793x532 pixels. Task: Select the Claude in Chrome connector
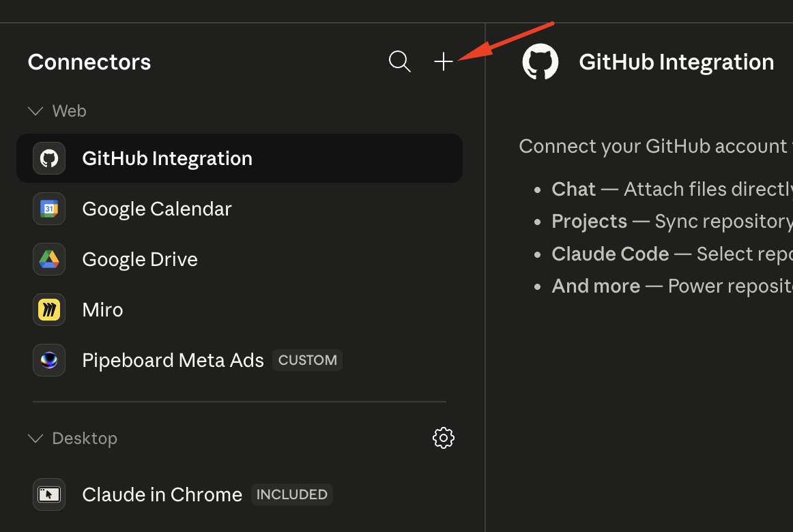point(240,494)
